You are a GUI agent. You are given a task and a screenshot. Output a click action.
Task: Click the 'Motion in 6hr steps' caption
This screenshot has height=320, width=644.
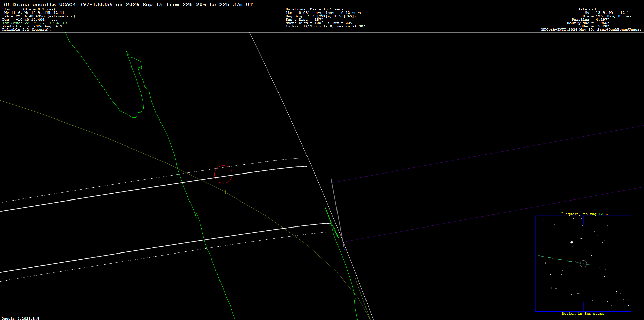(x=583, y=314)
